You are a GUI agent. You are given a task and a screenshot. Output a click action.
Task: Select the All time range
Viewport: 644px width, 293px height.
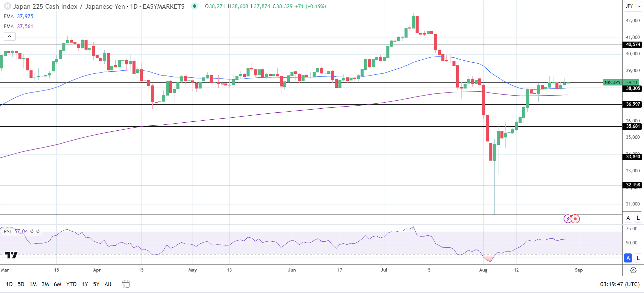(x=108, y=284)
